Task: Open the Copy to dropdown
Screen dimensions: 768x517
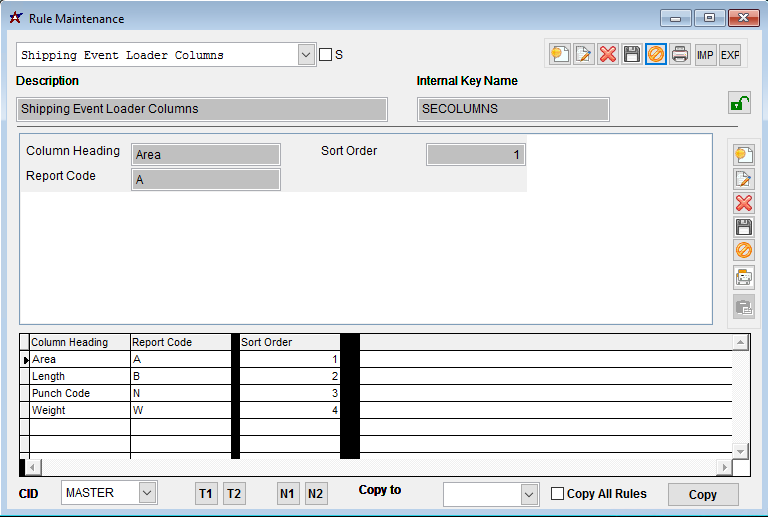Action: point(529,494)
